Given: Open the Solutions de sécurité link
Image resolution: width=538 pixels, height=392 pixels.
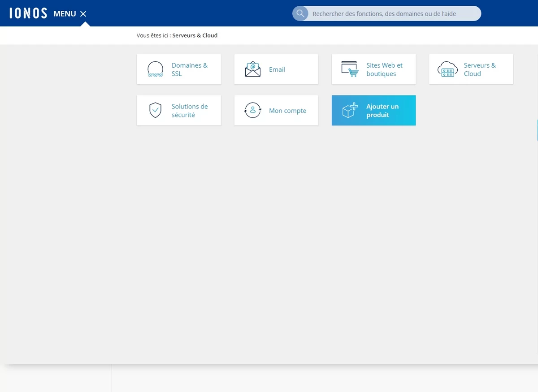Looking at the screenshot, I should click(189, 111).
